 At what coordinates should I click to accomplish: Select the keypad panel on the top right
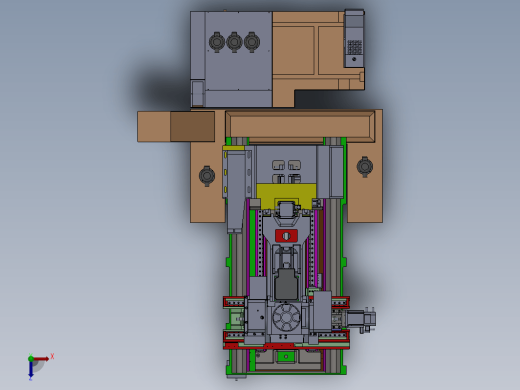click(x=354, y=39)
